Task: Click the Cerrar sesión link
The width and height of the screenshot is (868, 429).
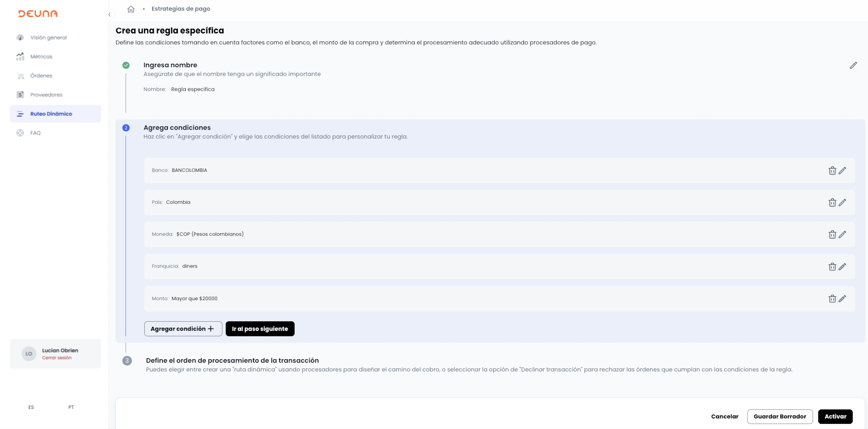Action: (57, 358)
